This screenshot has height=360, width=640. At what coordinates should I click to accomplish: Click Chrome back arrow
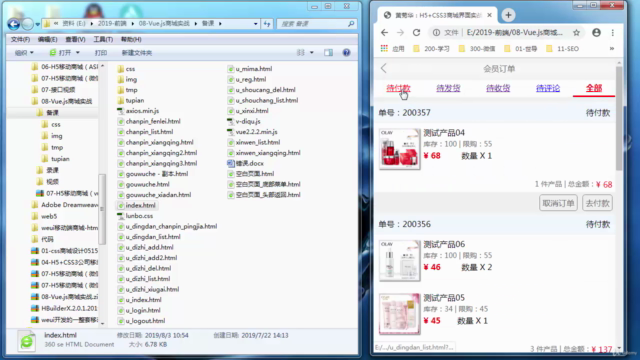(x=384, y=33)
